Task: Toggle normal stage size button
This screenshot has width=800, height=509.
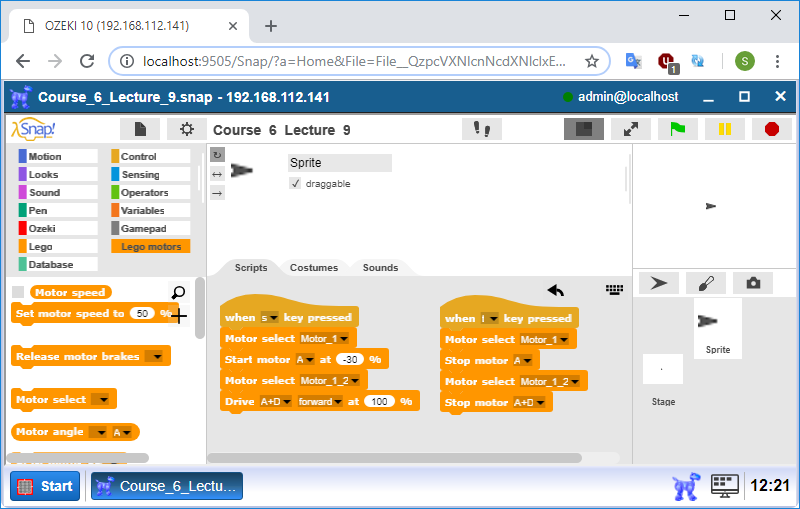Action: click(x=584, y=129)
